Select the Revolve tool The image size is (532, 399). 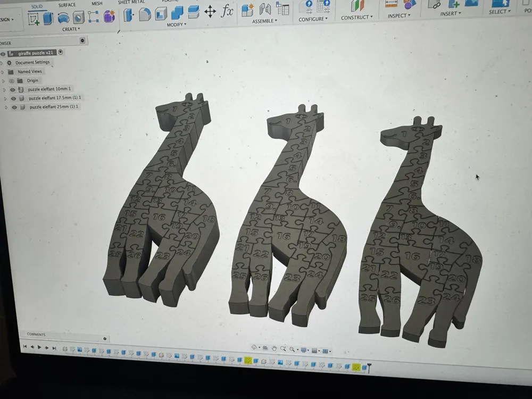tap(63, 18)
